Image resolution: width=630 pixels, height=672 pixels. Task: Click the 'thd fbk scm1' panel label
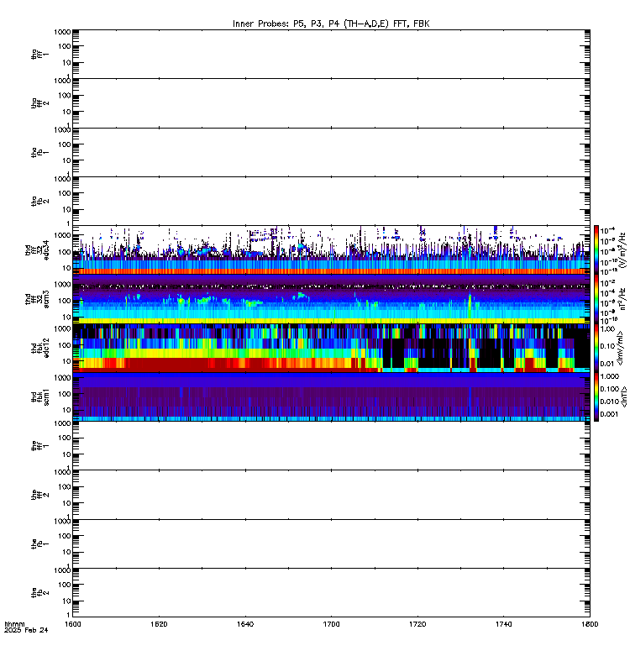point(40,396)
